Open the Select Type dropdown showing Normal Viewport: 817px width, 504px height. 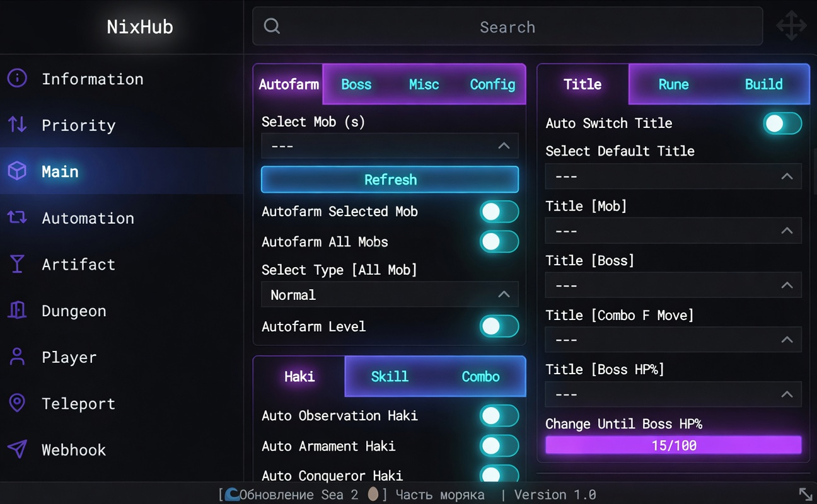(390, 295)
